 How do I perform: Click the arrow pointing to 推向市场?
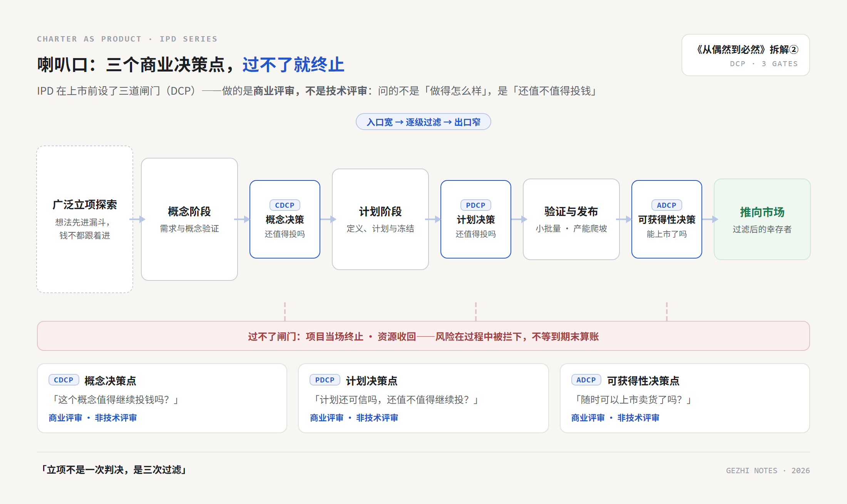coord(710,219)
